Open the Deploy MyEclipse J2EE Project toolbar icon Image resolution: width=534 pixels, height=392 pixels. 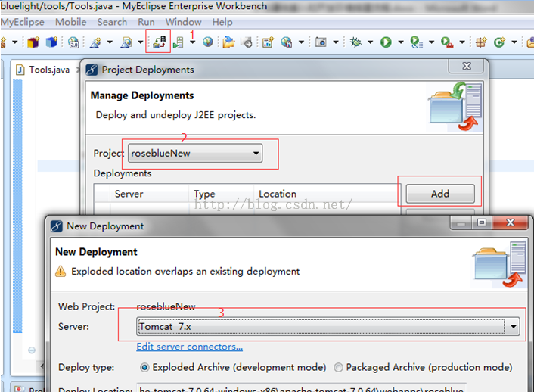pos(159,42)
